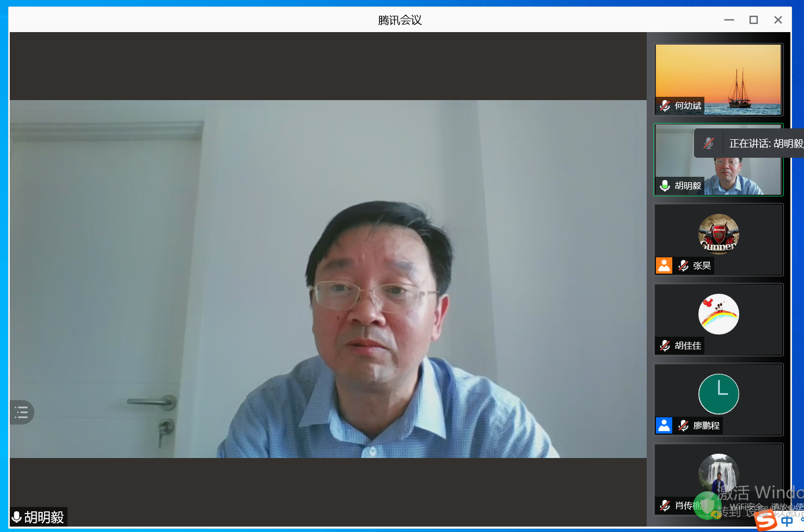Open the Sogou input S icon
This screenshot has width=804, height=532.
(x=766, y=521)
